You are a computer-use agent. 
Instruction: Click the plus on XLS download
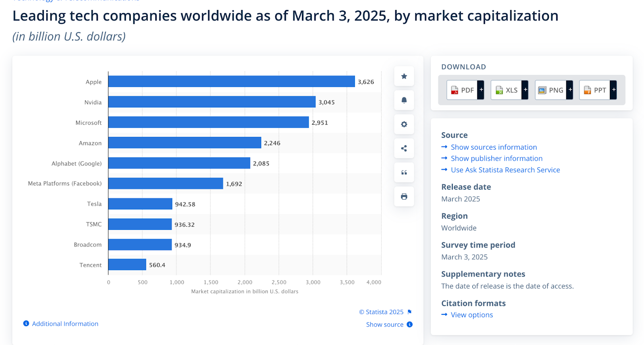click(525, 90)
